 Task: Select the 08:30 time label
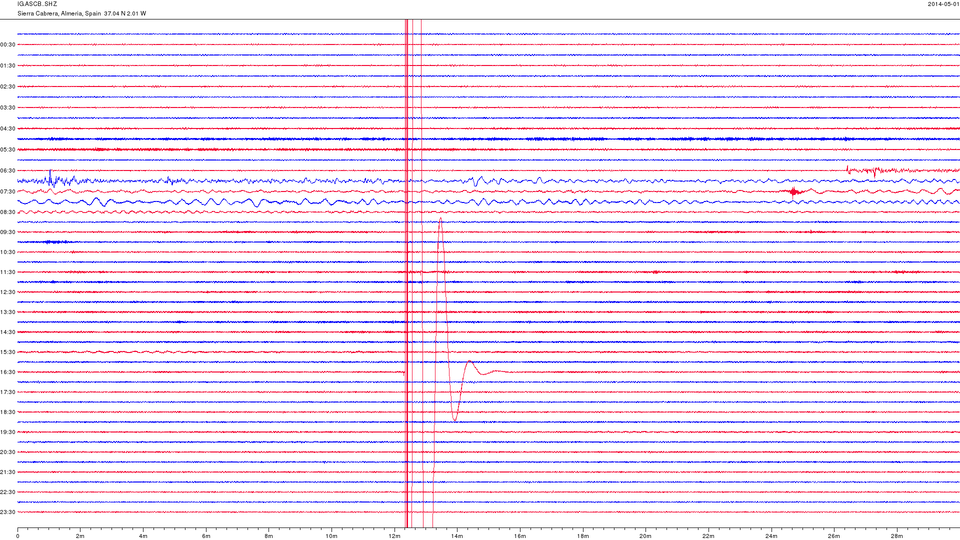8,212
